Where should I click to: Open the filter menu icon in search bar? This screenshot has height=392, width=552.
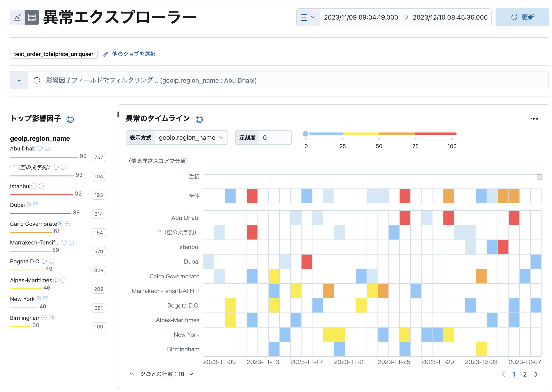[x=19, y=80]
